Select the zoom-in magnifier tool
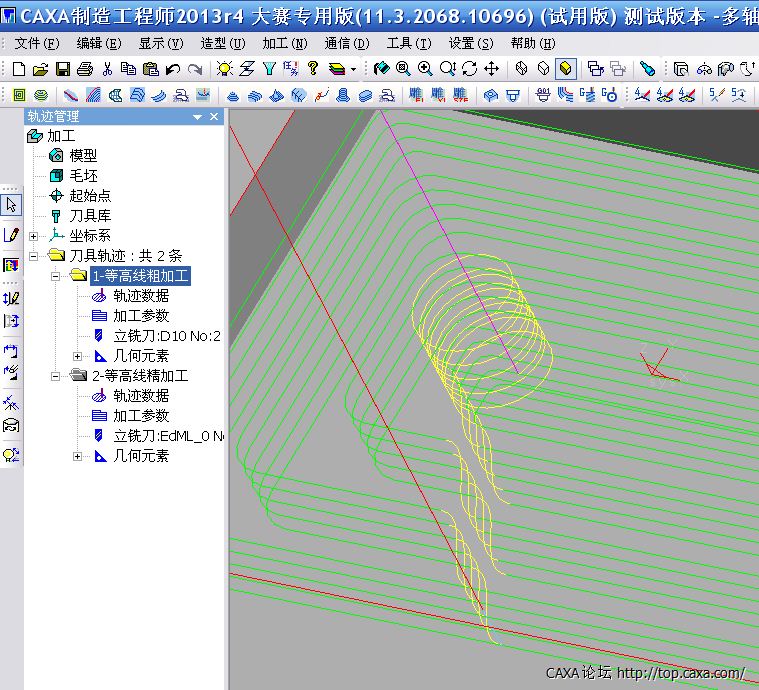This screenshot has height=690, width=759. tap(425, 69)
